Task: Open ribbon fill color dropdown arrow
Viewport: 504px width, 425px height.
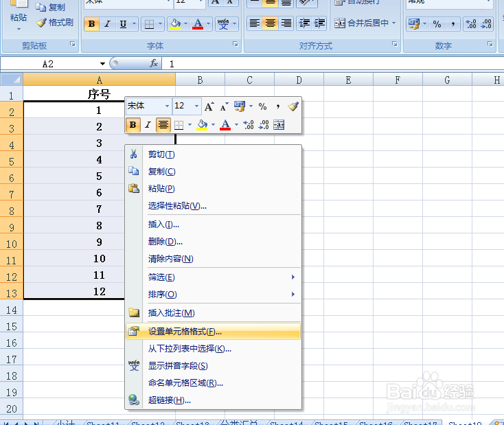Action: click(x=186, y=24)
